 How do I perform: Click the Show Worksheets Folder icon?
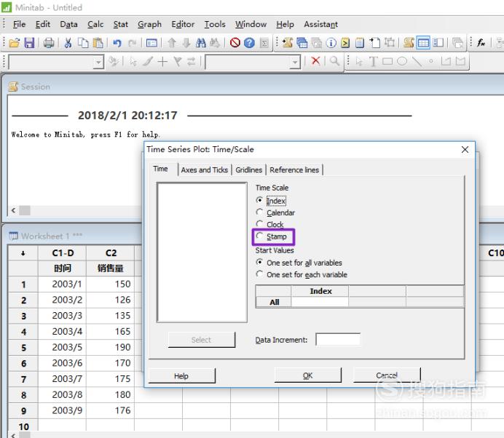tap(302, 43)
